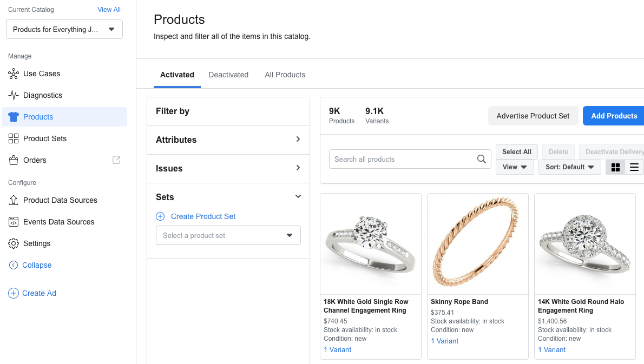Open the Select a product set dropdown
This screenshot has height=364, width=644.
click(x=228, y=235)
